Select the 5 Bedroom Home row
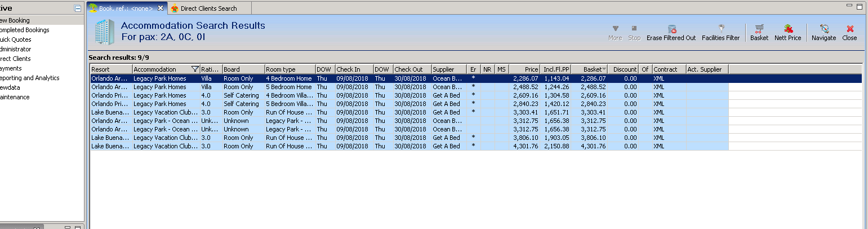This screenshot has width=868, height=229. (x=409, y=87)
